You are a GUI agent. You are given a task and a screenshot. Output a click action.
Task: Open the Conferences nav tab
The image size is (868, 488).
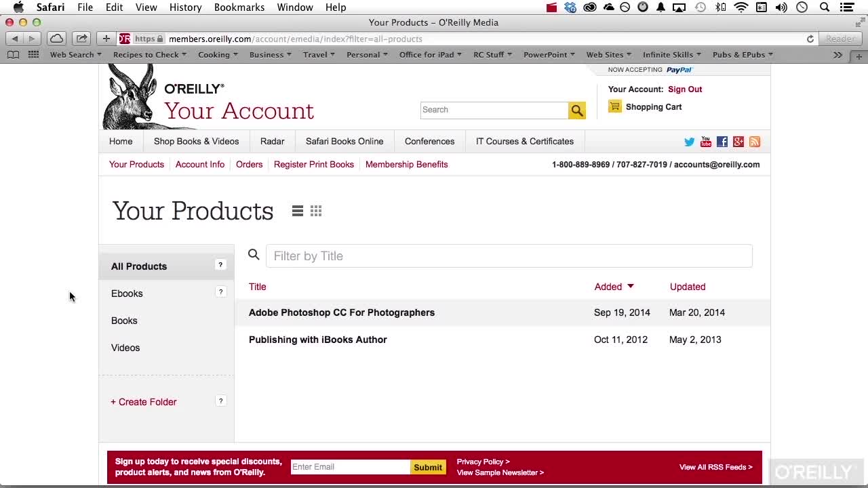(x=429, y=142)
